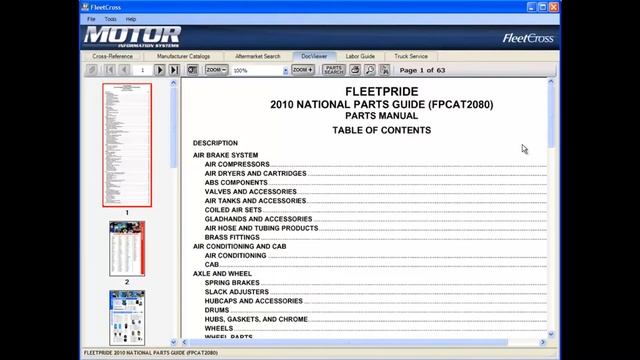The width and height of the screenshot is (640, 360).
Task: Switch to Aftermarket Search tab
Action: (x=258, y=56)
